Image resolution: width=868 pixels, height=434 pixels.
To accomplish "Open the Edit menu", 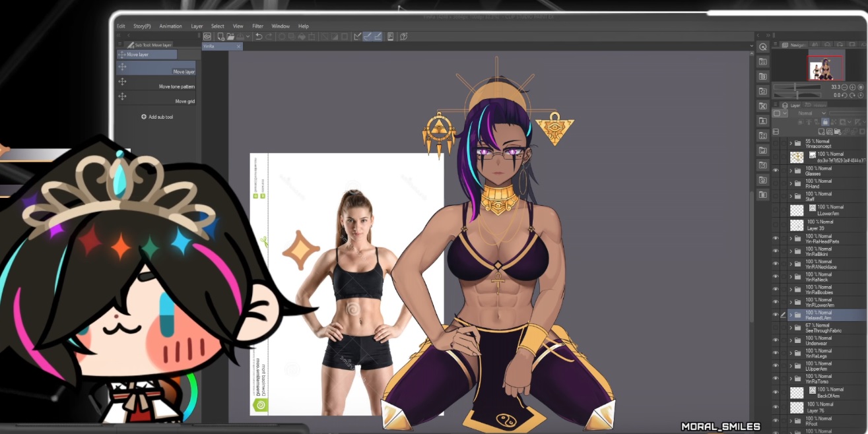I will (121, 26).
